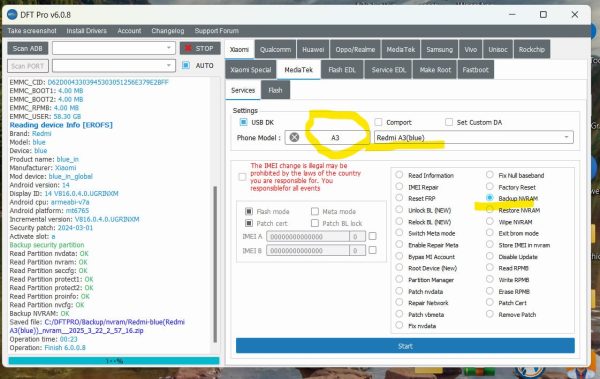Open the Account menu

point(129,31)
